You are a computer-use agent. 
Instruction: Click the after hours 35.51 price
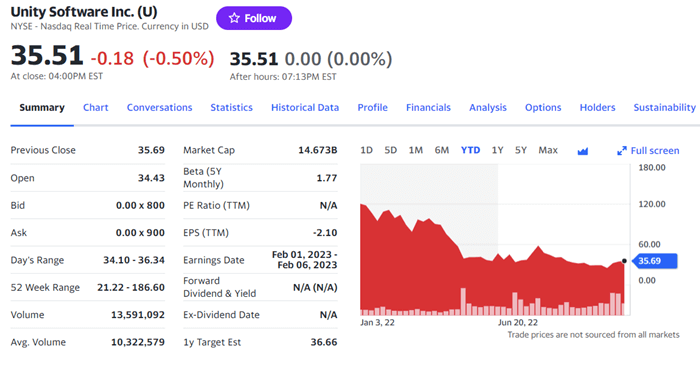coord(254,59)
